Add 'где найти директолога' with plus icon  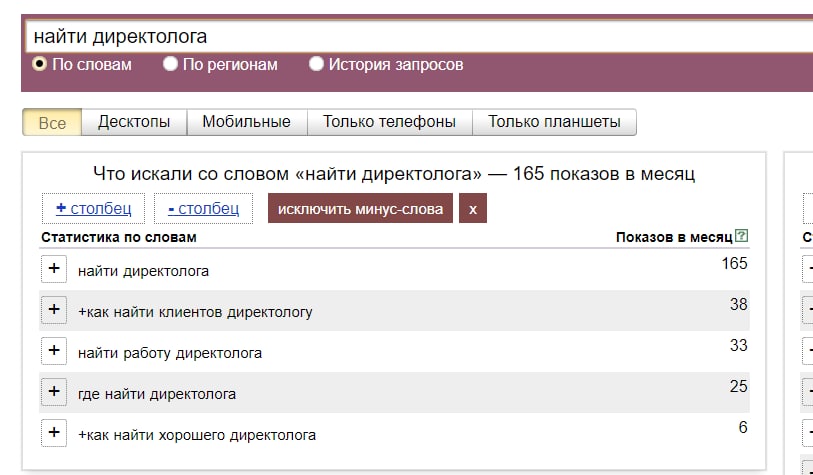tap(54, 392)
